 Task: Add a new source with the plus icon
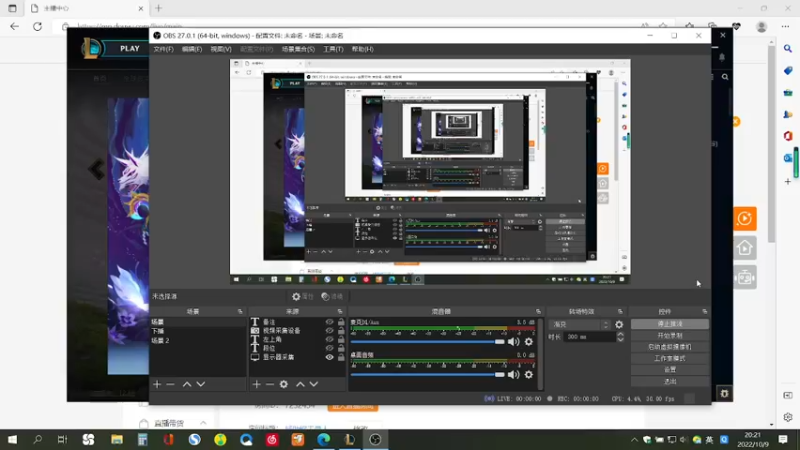[x=257, y=384]
